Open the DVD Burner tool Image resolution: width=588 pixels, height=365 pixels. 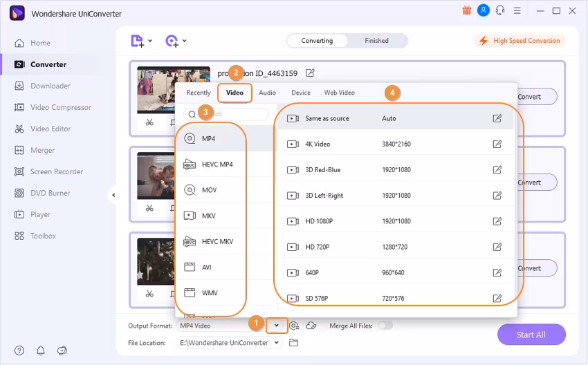(x=42, y=193)
